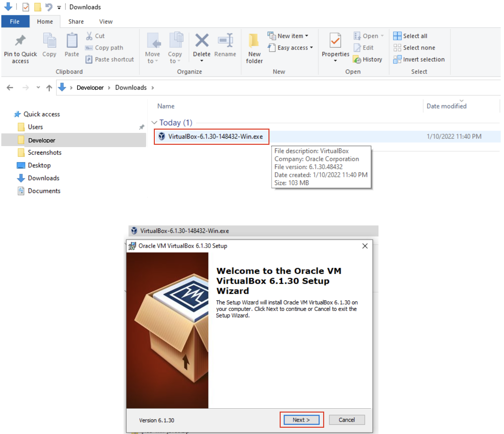Viewport: 504px width, 434px height.
Task: Click the Back navigation arrow
Action: click(10, 88)
